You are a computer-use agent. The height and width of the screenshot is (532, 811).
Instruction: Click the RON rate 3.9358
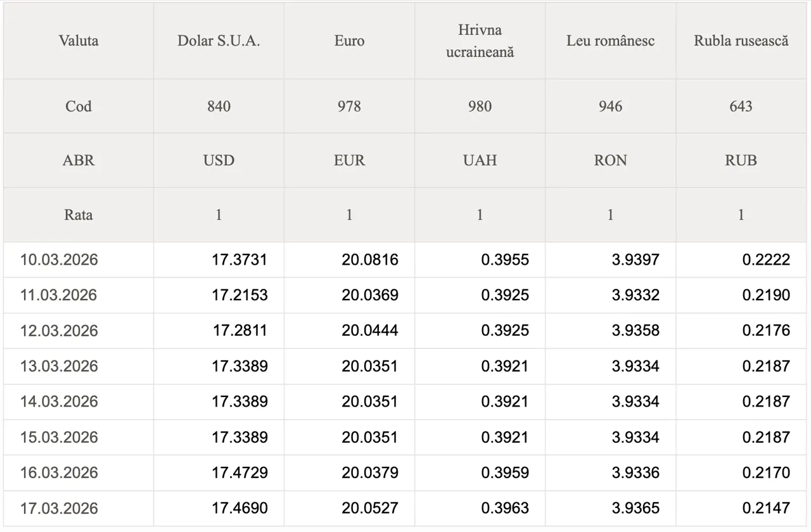pyautogui.click(x=635, y=331)
